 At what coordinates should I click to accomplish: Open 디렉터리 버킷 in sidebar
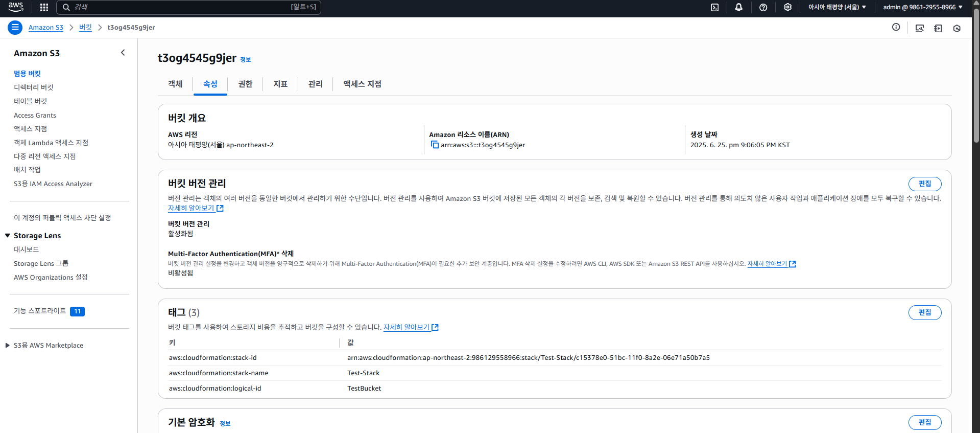click(33, 87)
